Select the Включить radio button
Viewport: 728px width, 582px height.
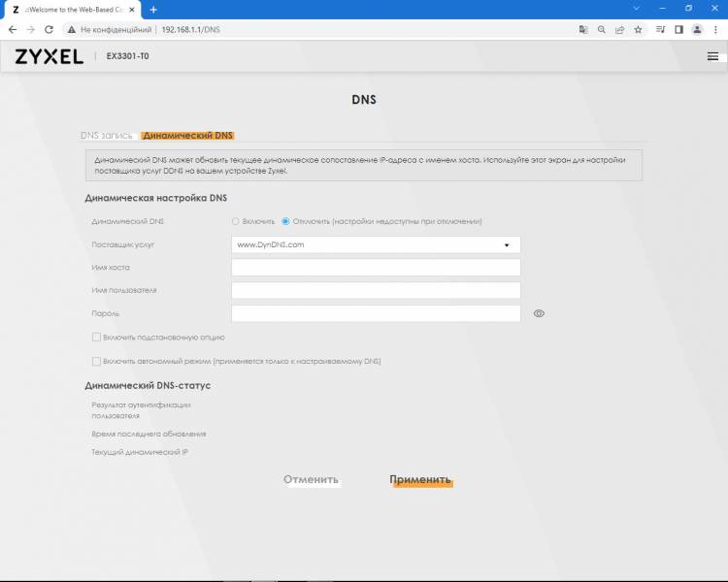tap(236, 221)
